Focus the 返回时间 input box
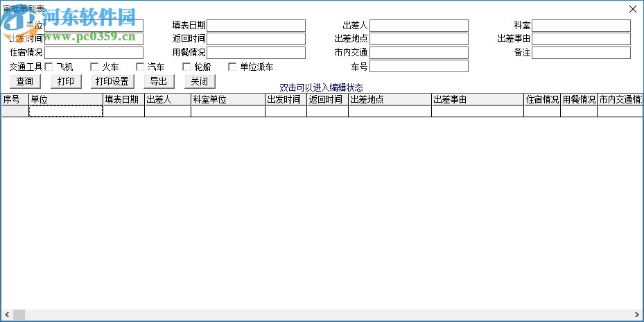This screenshot has width=644, height=322. (x=256, y=39)
